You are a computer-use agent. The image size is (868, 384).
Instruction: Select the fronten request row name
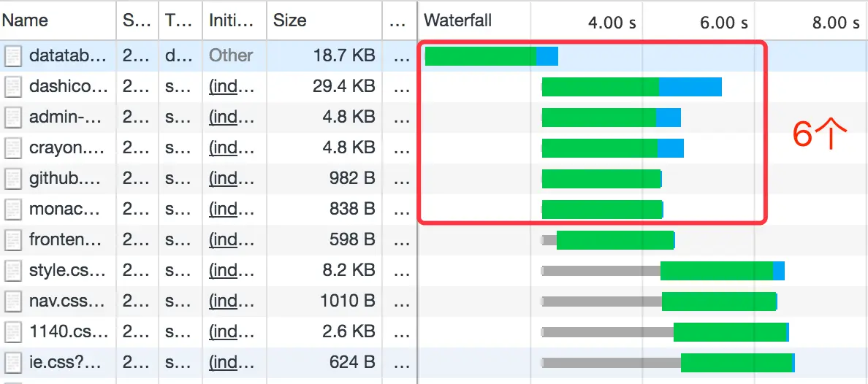tap(65, 239)
